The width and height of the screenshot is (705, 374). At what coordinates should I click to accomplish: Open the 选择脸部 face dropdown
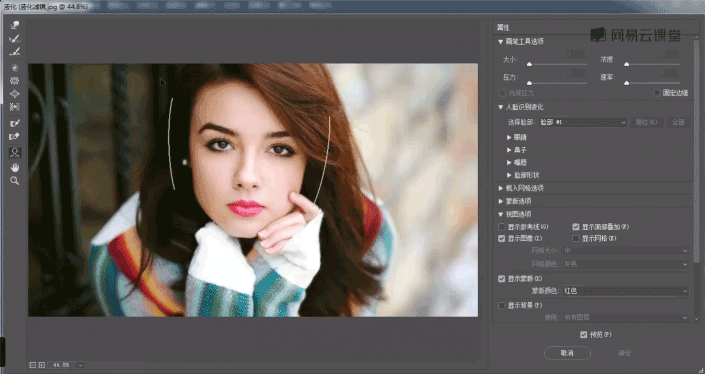coord(583,122)
